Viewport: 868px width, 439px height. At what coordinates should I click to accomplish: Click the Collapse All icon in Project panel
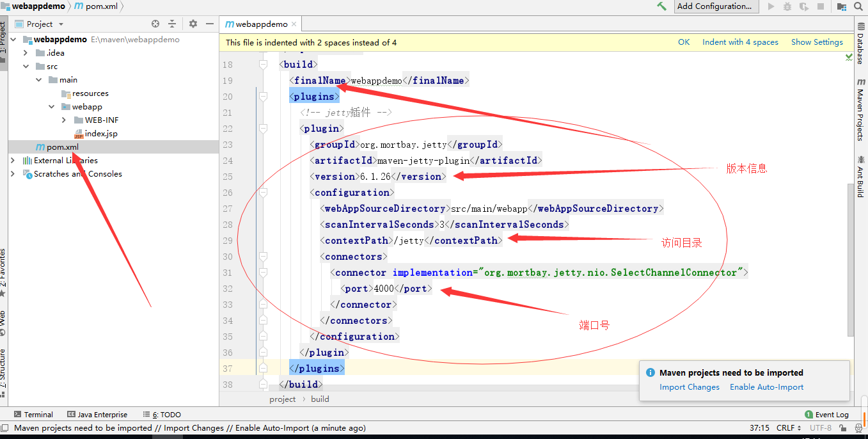click(x=172, y=24)
